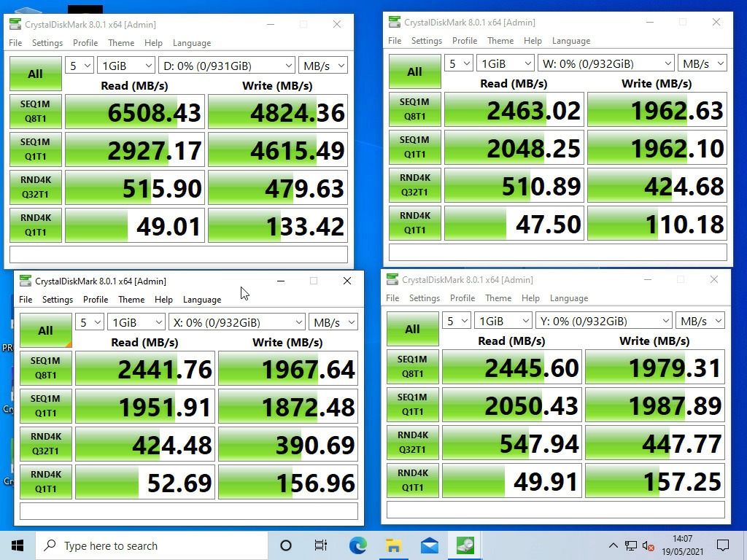The width and height of the screenshot is (747, 560).
Task: Click CrystalDiskMark title icon in D: window
Action: (x=15, y=24)
